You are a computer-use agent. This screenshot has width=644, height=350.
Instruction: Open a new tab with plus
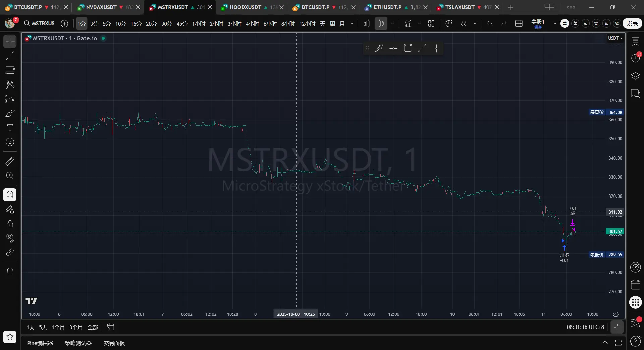[x=511, y=7]
